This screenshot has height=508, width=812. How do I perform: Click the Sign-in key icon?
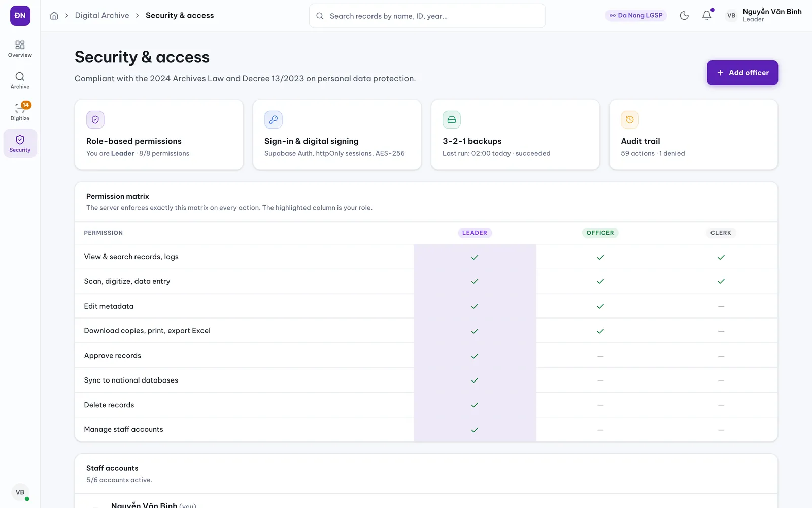coord(274,120)
